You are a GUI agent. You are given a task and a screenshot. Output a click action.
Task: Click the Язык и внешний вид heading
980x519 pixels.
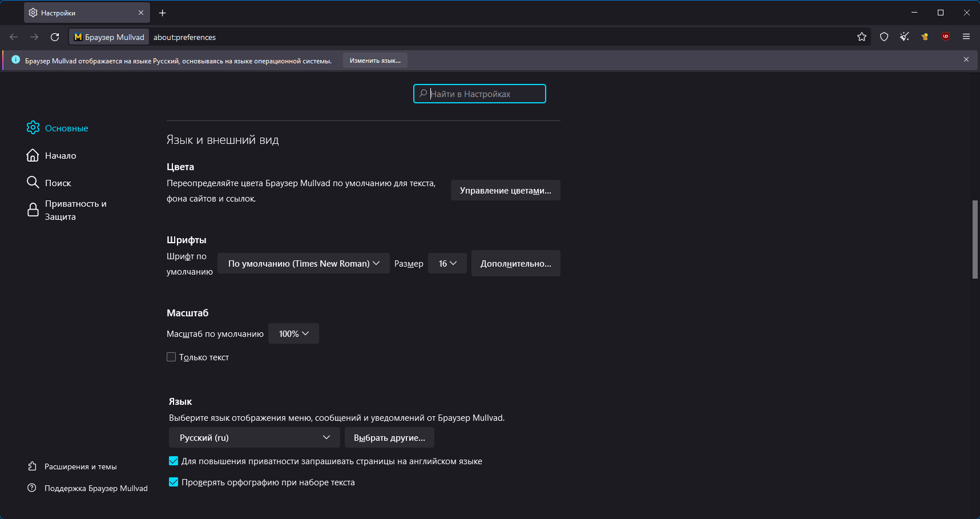coord(223,140)
